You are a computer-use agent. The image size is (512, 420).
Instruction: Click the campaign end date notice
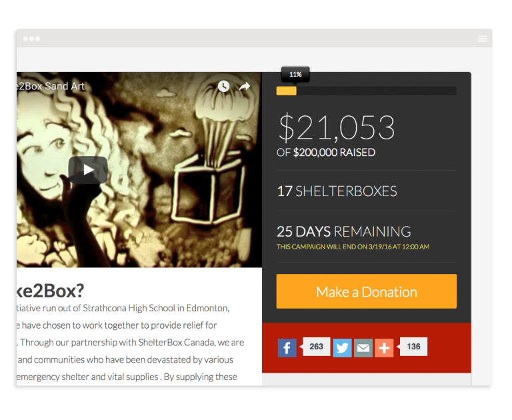pos(353,247)
